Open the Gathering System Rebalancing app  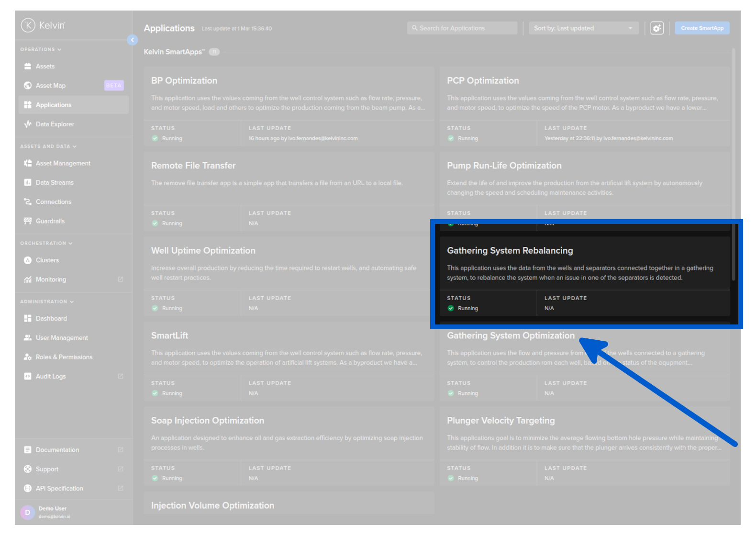click(510, 251)
